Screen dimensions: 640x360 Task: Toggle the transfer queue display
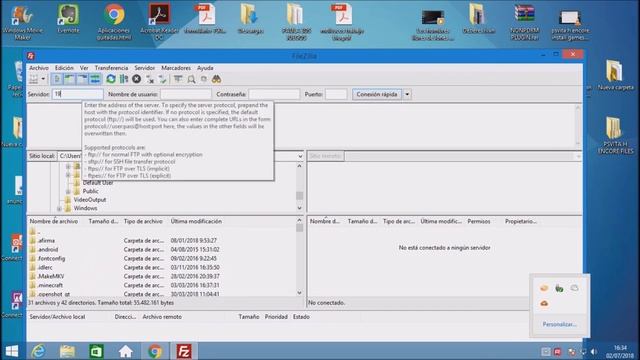95,79
